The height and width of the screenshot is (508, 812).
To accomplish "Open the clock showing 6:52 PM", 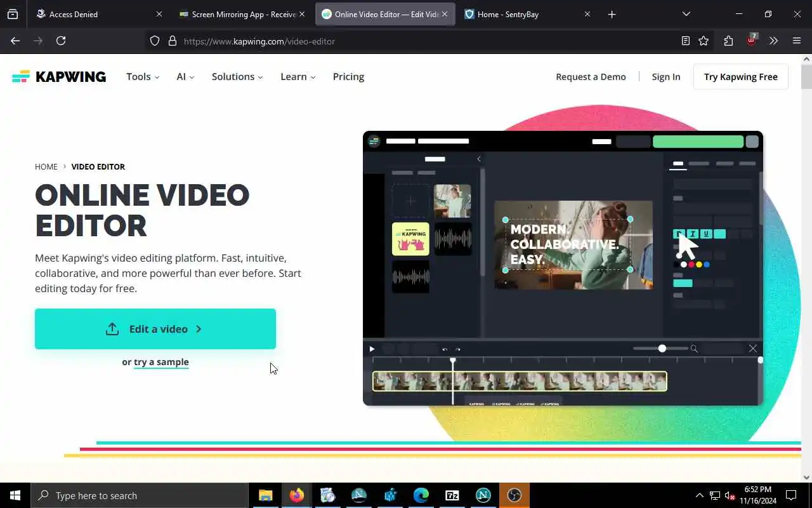I will 758,495.
